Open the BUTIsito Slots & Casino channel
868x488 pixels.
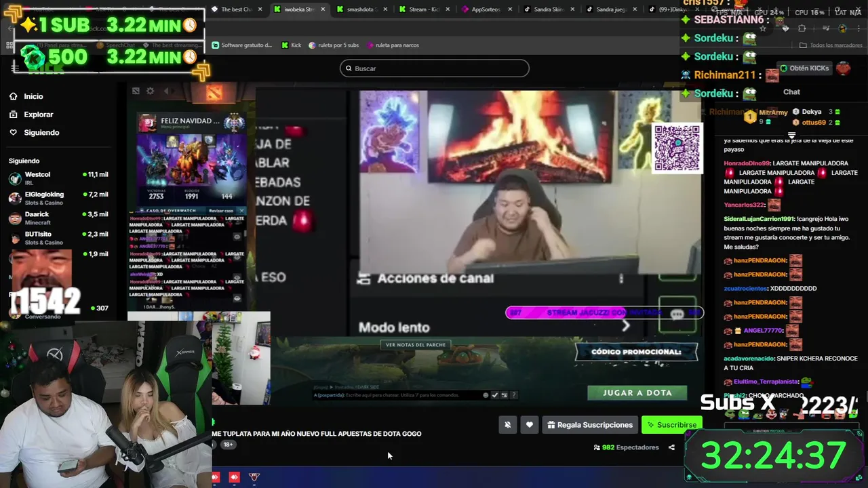click(x=58, y=237)
